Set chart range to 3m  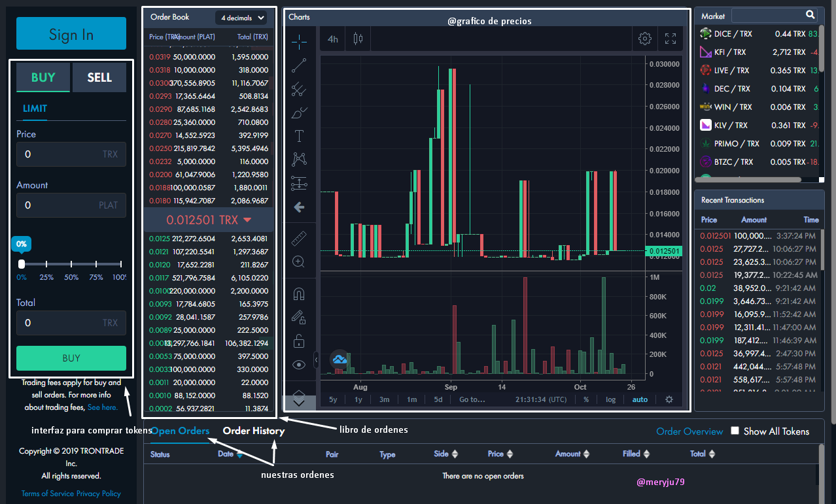pyautogui.click(x=384, y=399)
